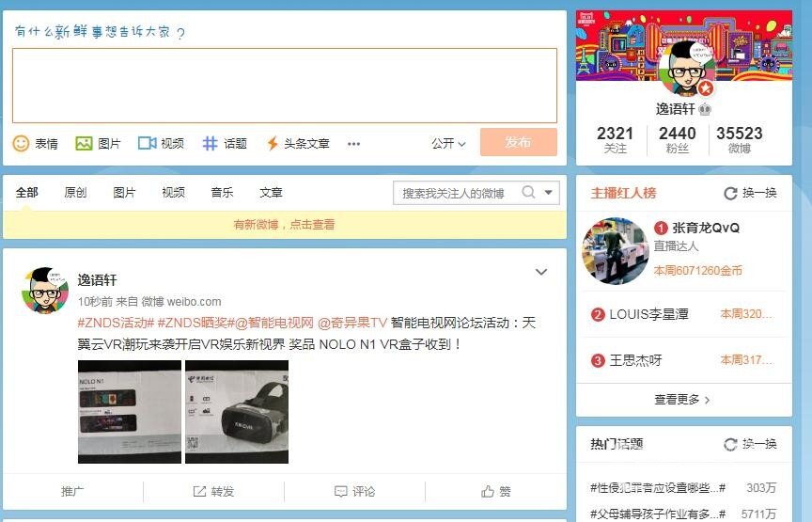The image size is (812, 522).
Task: Open the @智能电视网 mention
Action: (274, 323)
